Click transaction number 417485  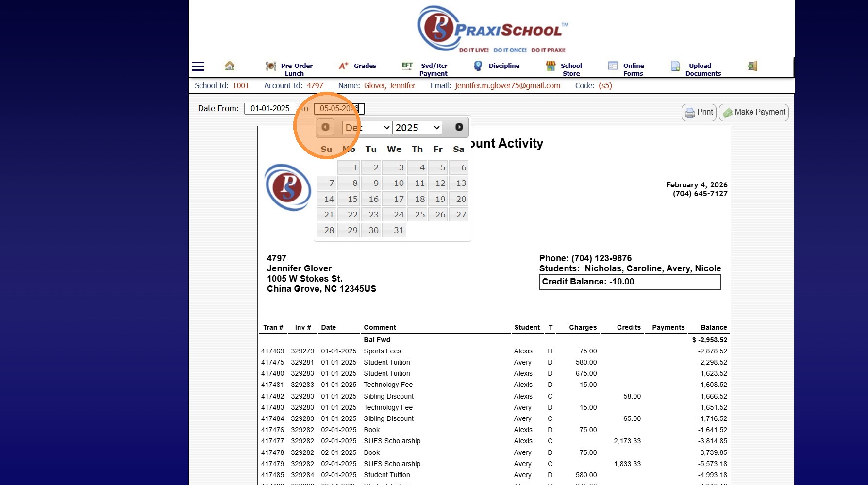[273, 475]
